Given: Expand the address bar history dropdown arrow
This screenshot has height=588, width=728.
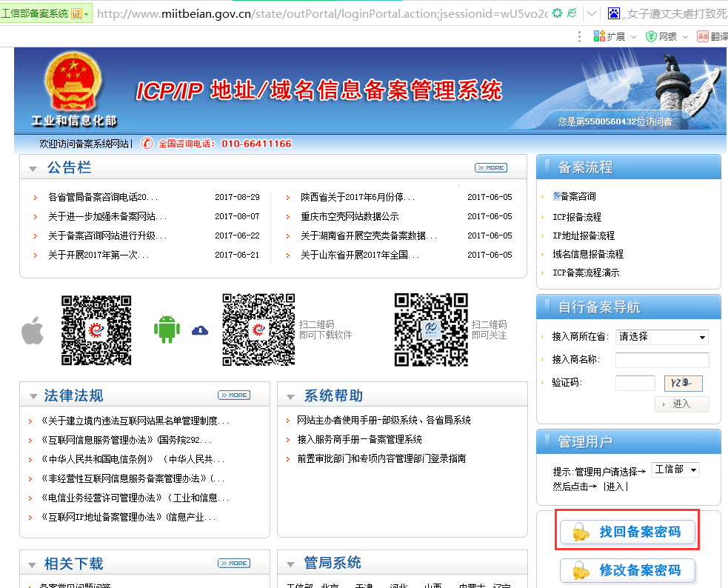Looking at the screenshot, I should pyautogui.click(x=592, y=13).
